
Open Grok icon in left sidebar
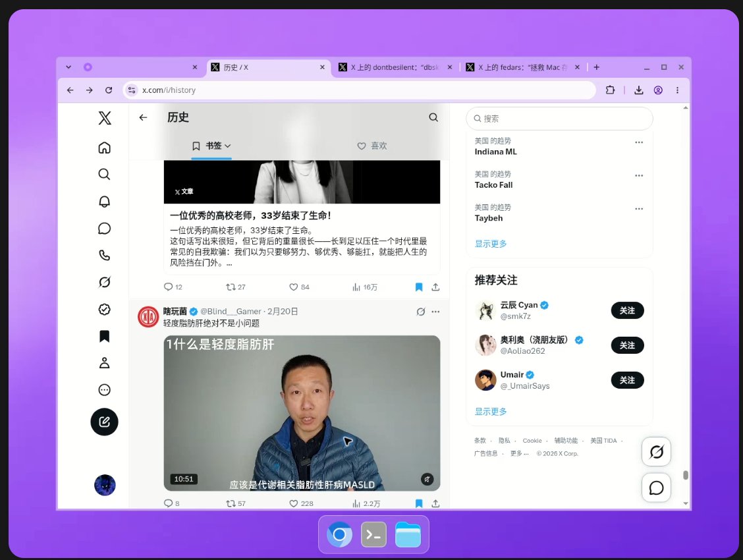pos(104,283)
